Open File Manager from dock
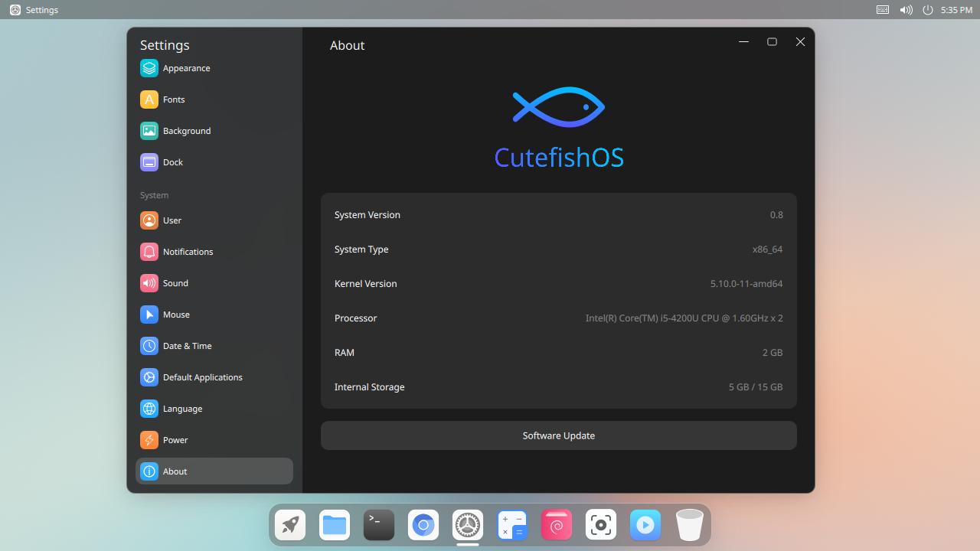980x551 pixels. click(335, 525)
